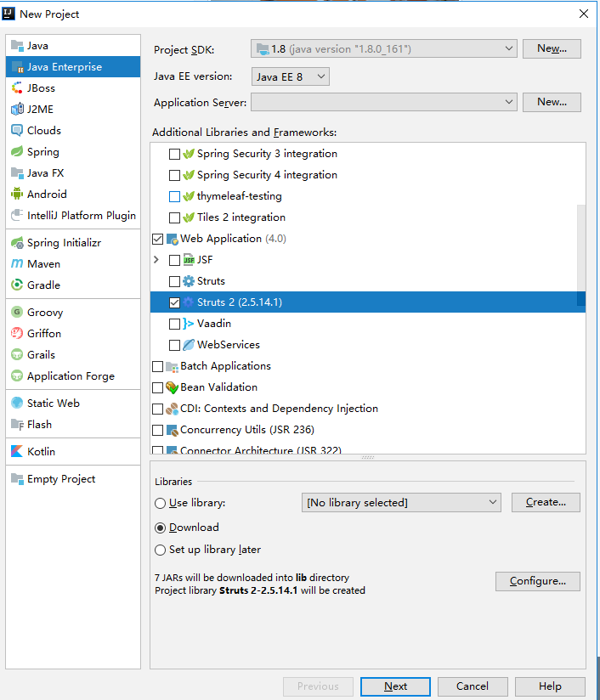Check the Vaadin framework checkbox
This screenshot has height=700, width=600.
click(x=175, y=324)
